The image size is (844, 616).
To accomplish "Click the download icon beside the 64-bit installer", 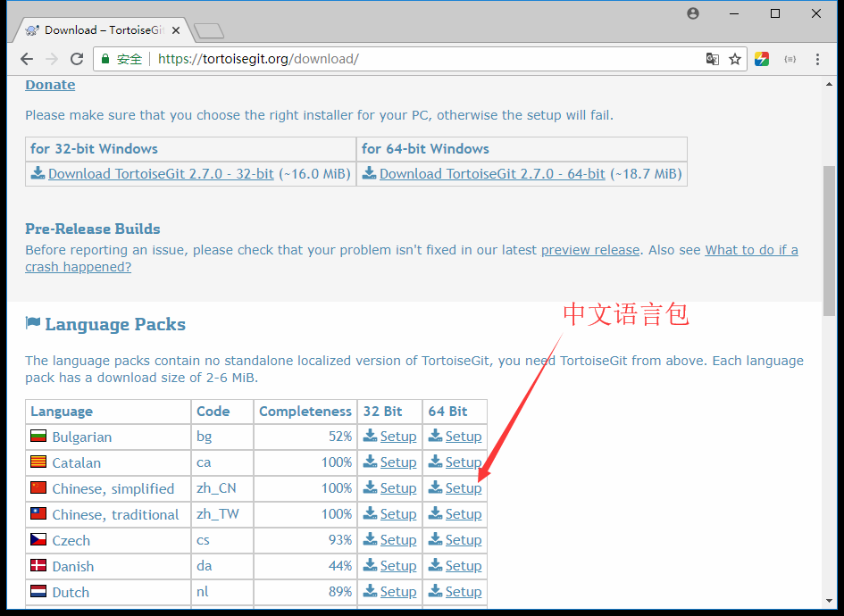I will click(x=369, y=172).
